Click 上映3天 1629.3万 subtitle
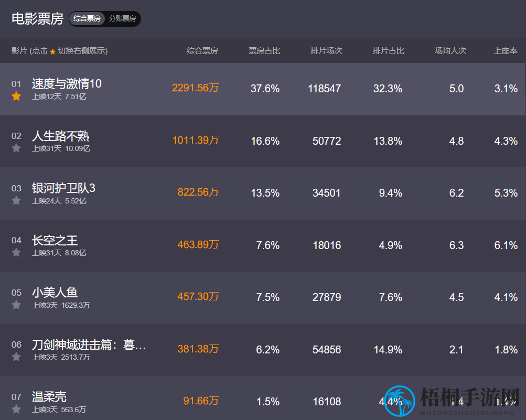526x420 pixels. [x=61, y=305]
